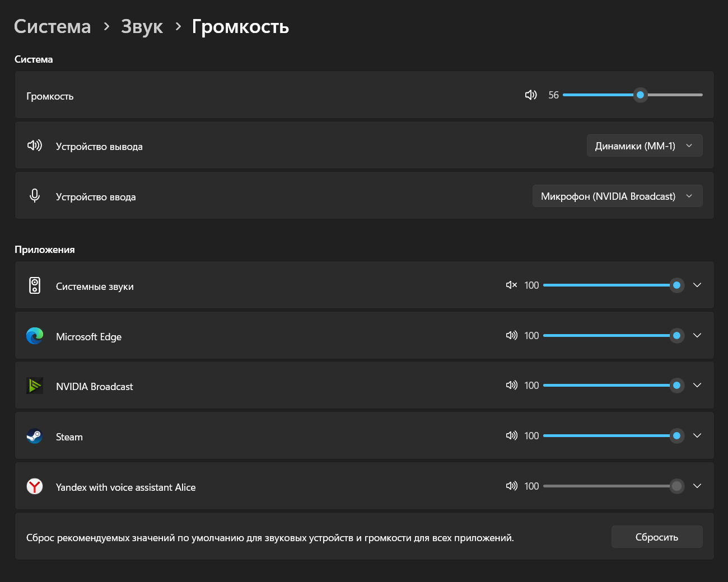This screenshot has width=728, height=582.
Task: Mute Steam with its speaker icon
Action: click(x=511, y=435)
